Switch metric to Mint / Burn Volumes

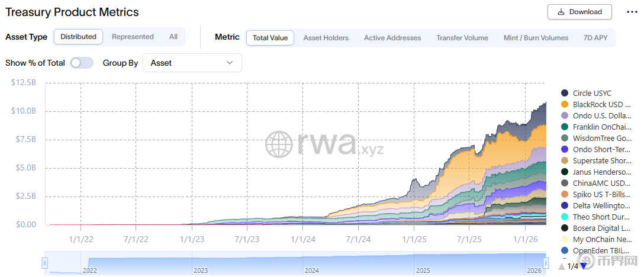pos(536,38)
